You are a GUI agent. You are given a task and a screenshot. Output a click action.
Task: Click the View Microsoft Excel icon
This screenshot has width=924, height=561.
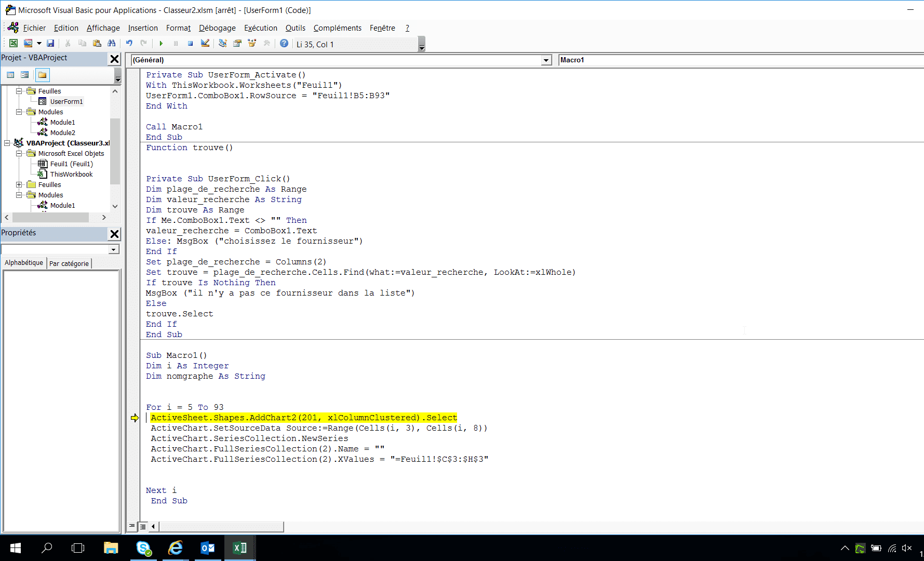pyautogui.click(x=14, y=44)
